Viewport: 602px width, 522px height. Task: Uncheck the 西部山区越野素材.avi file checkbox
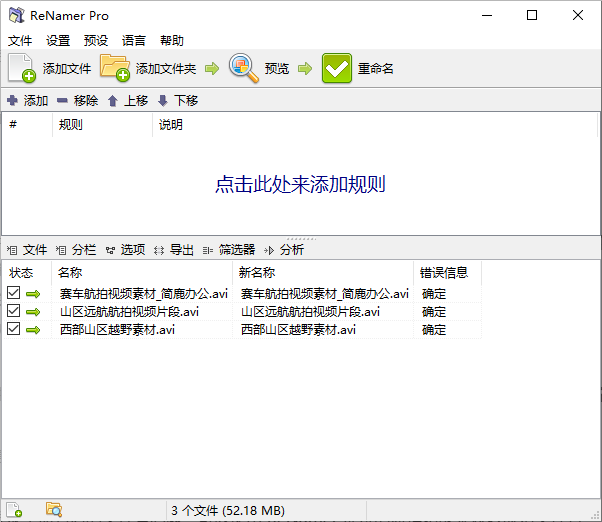[x=13, y=329]
